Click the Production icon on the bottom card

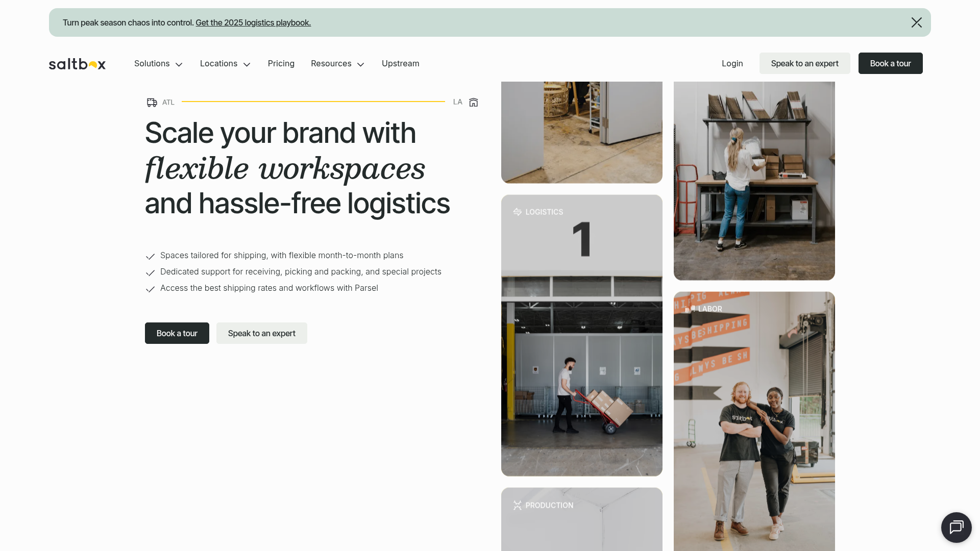pos(517,505)
